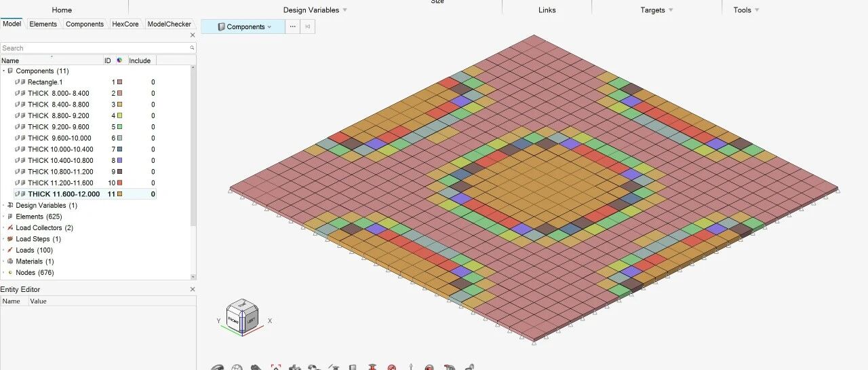Click the browser Search input field
Screen dimensions: 868x370
point(94,48)
